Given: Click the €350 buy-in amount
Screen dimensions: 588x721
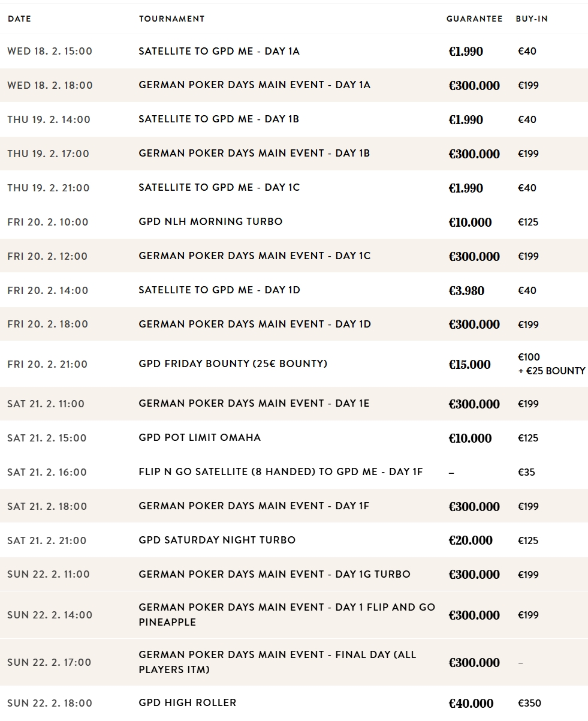Looking at the screenshot, I should (x=529, y=703).
